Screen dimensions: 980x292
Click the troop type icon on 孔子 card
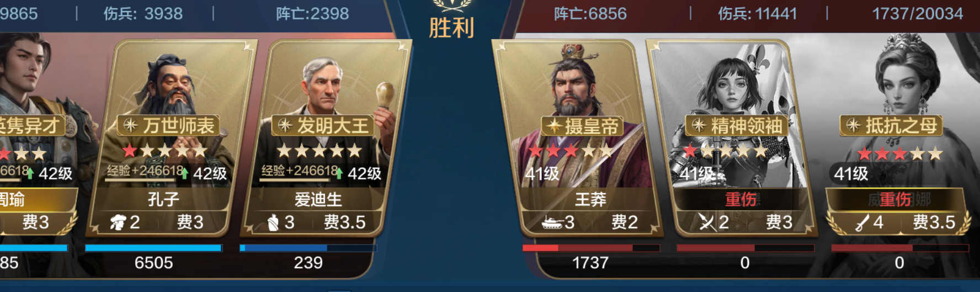(118, 222)
